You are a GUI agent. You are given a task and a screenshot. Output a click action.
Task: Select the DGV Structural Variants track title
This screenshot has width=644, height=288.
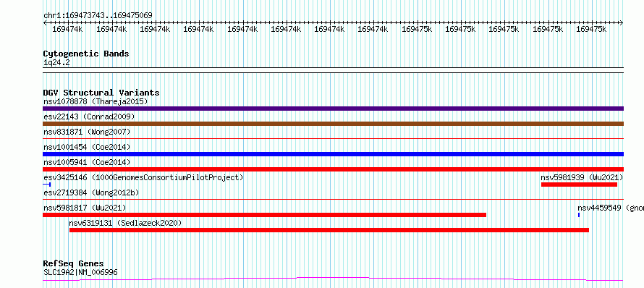click(101, 93)
